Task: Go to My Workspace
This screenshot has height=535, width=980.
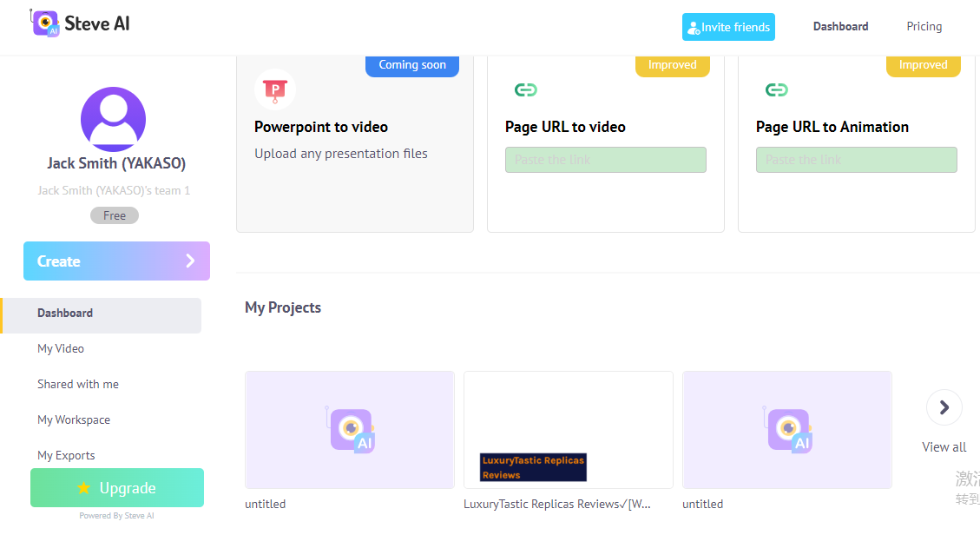Action: click(73, 419)
